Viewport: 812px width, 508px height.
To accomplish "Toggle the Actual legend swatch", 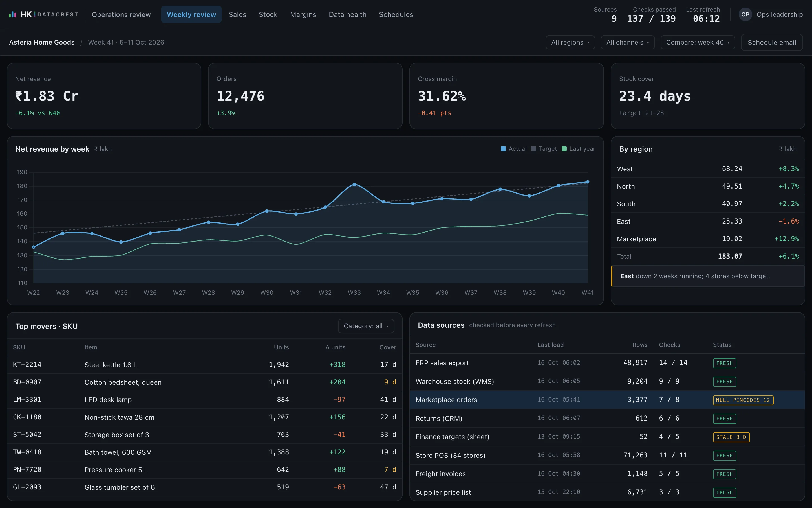I will point(503,149).
